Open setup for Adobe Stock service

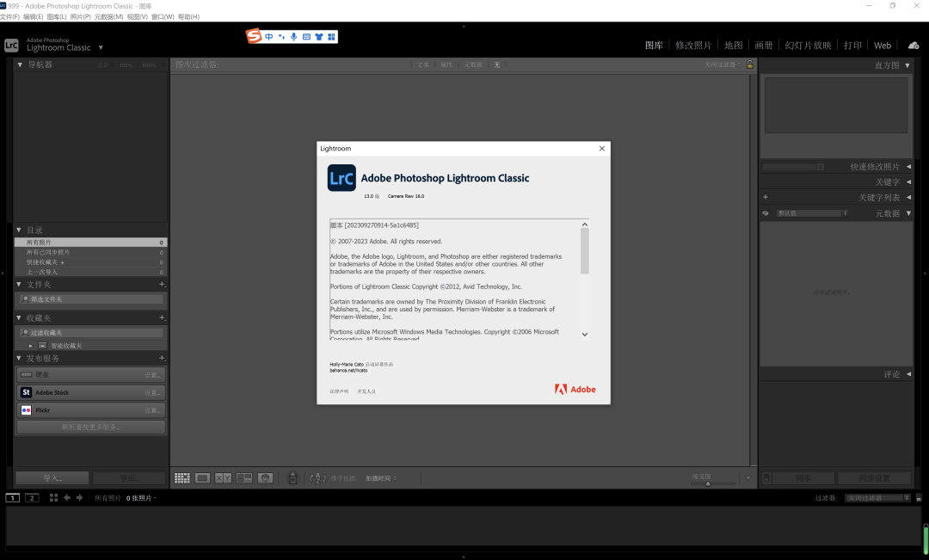(152, 393)
